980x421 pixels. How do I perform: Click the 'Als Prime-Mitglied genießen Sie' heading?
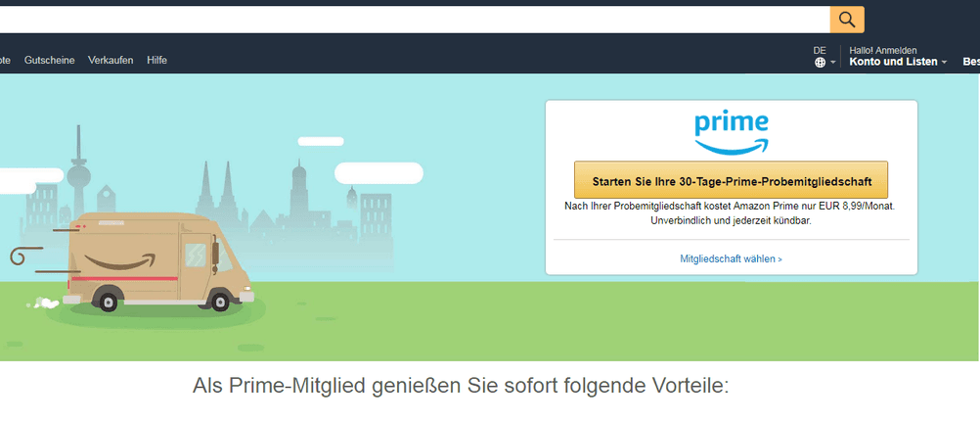point(461,386)
